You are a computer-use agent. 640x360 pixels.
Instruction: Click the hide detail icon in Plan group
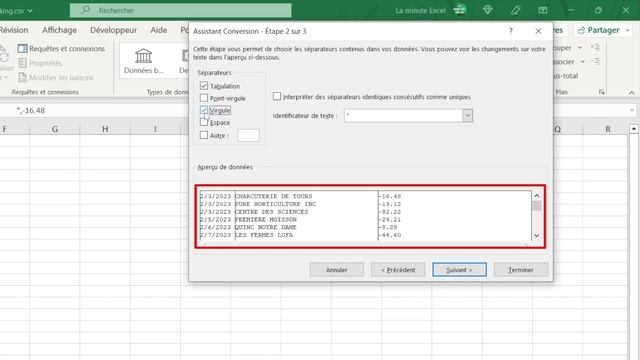(x=595, y=62)
